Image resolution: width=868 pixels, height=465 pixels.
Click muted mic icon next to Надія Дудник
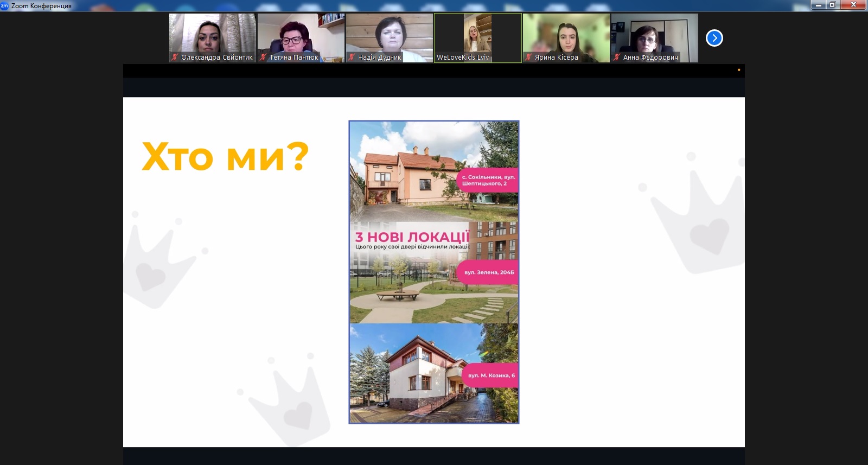pyautogui.click(x=352, y=57)
